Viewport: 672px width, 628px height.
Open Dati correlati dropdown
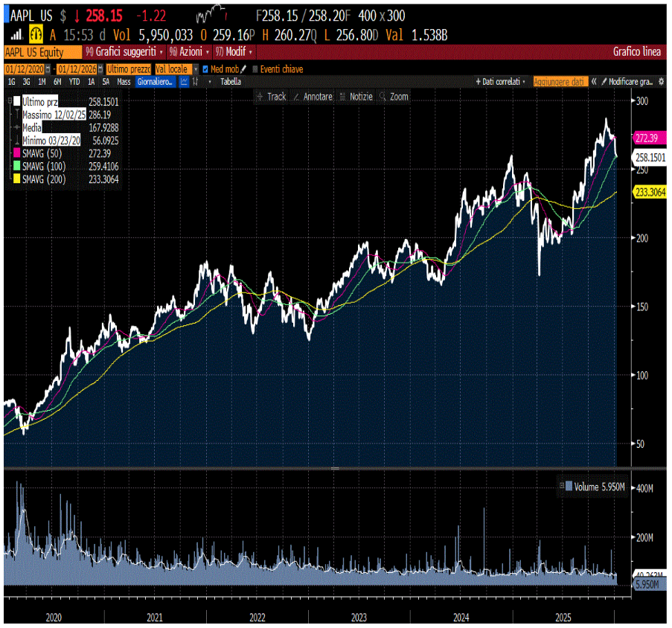pos(500,81)
